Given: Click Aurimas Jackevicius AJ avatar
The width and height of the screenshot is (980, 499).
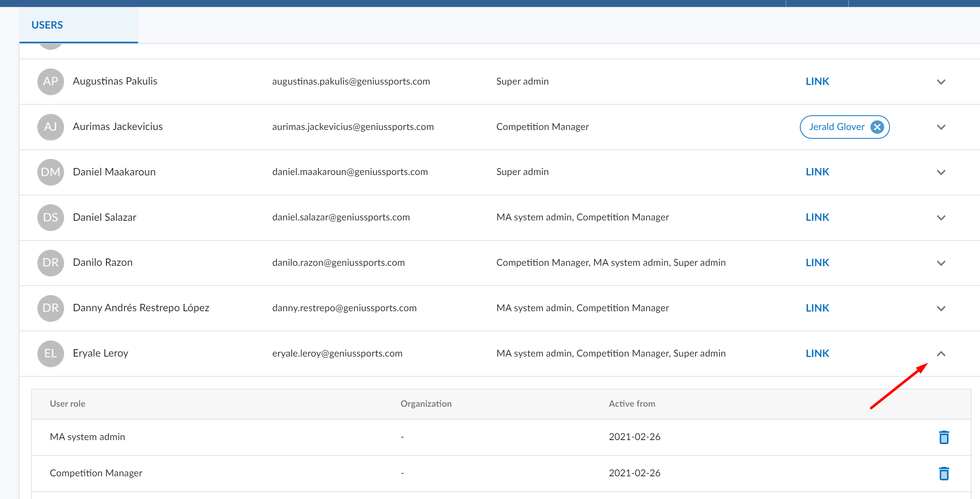Looking at the screenshot, I should [x=50, y=127].
